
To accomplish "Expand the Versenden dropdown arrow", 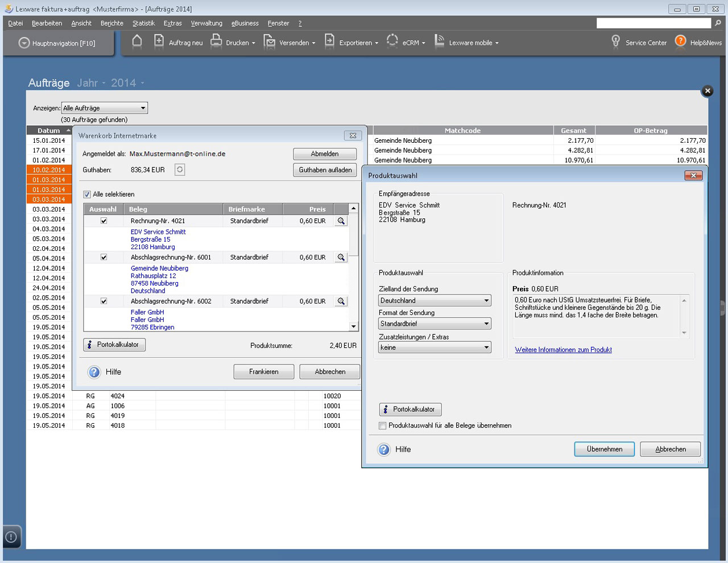I will click(313, 43).
